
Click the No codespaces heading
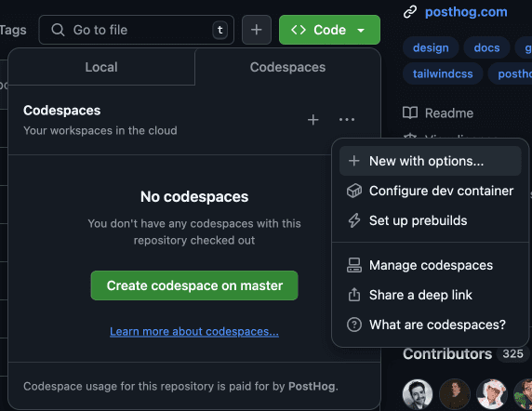coord(194,197)
